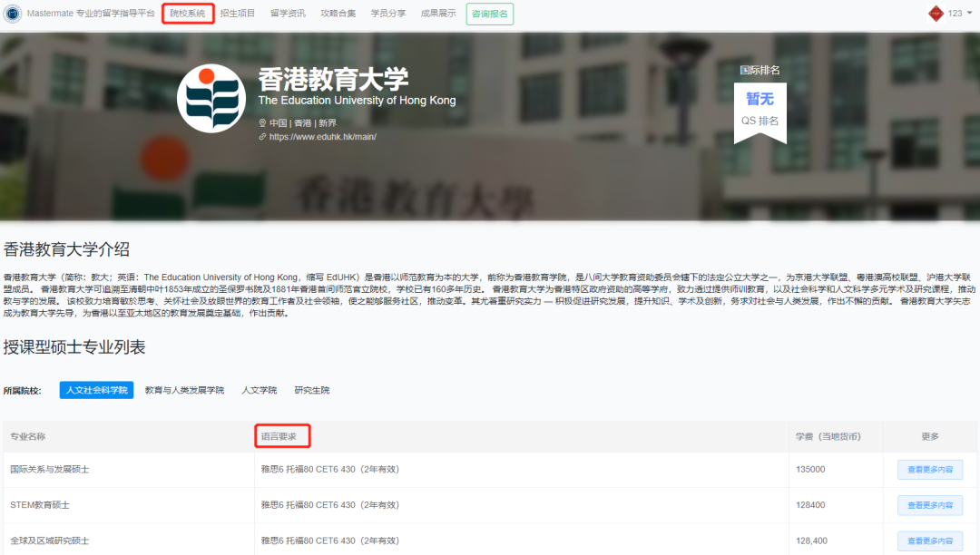Click the red user avatar icon
This screenshot has height=555, width=980.
click(x=936, y=14)
